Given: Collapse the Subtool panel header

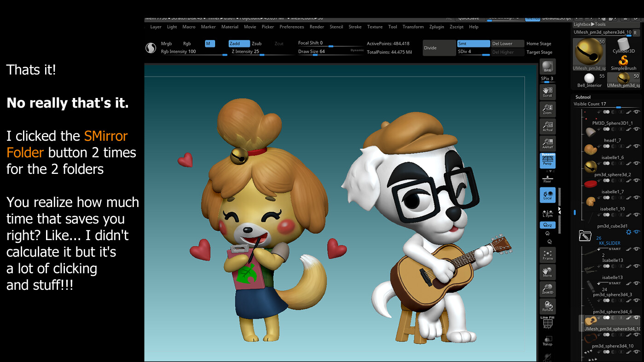Looking at the screenshot, I should [583, 97].
